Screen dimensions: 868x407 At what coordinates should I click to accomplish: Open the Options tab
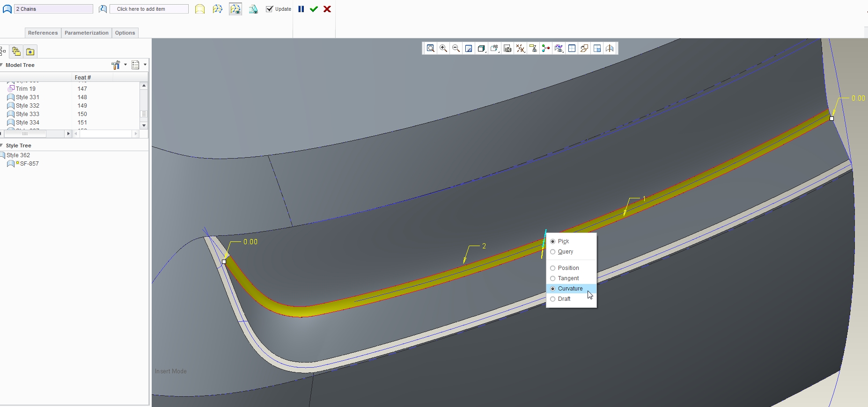(125, 33)
